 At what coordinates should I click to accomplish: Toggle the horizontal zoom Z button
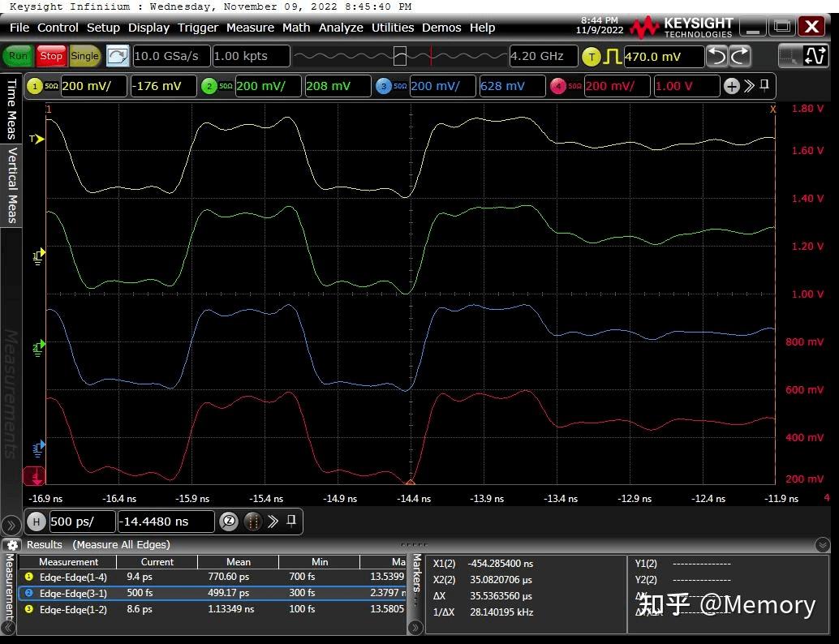229,522
